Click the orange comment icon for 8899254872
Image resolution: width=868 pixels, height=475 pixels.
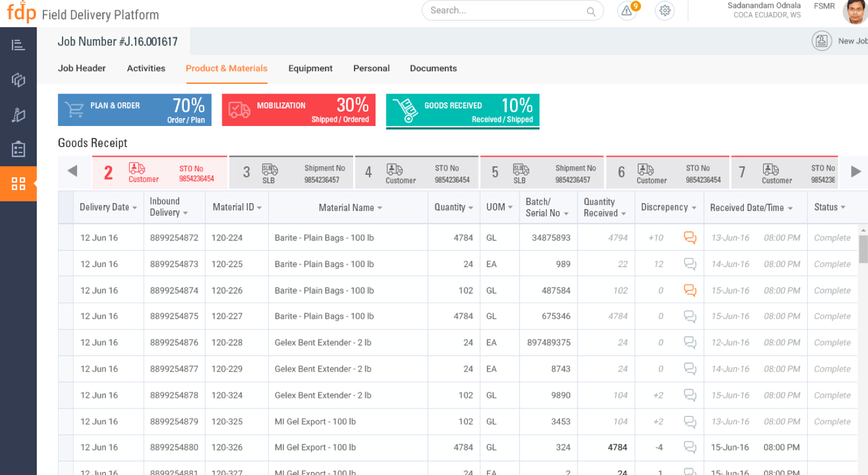pos(690,238)
